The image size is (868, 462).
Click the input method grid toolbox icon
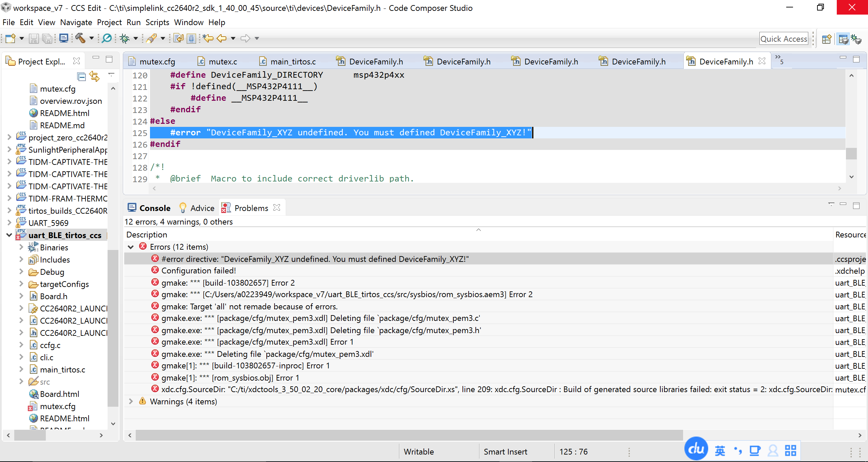click(791, 450)
